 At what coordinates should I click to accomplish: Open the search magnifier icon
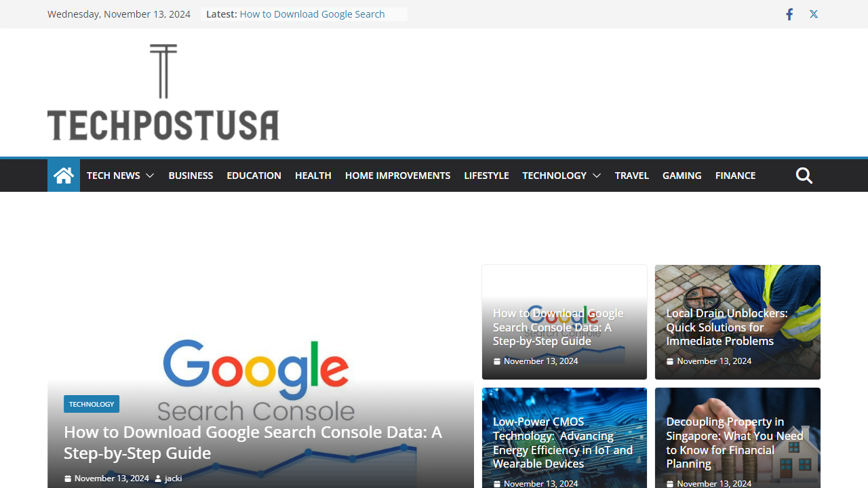coord(804,175)
